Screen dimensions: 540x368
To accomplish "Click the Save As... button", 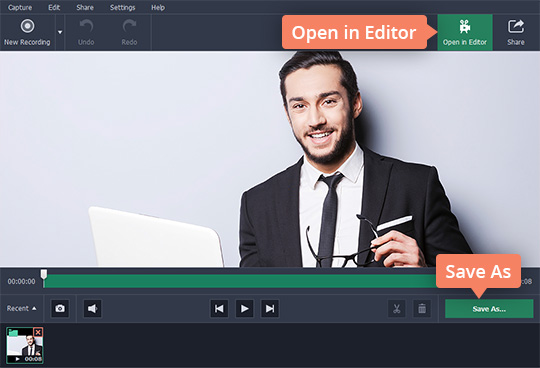I will pyautogui.click(x=489, y=309).
